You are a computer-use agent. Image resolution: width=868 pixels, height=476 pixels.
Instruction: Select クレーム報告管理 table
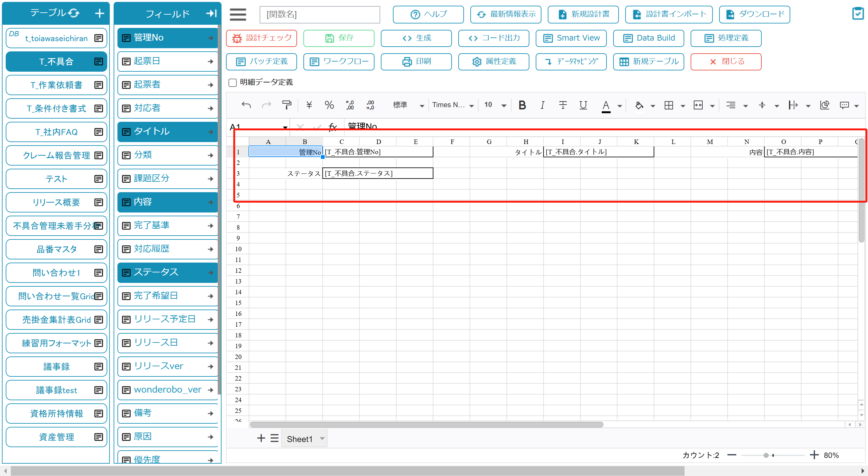coord(56,155)
